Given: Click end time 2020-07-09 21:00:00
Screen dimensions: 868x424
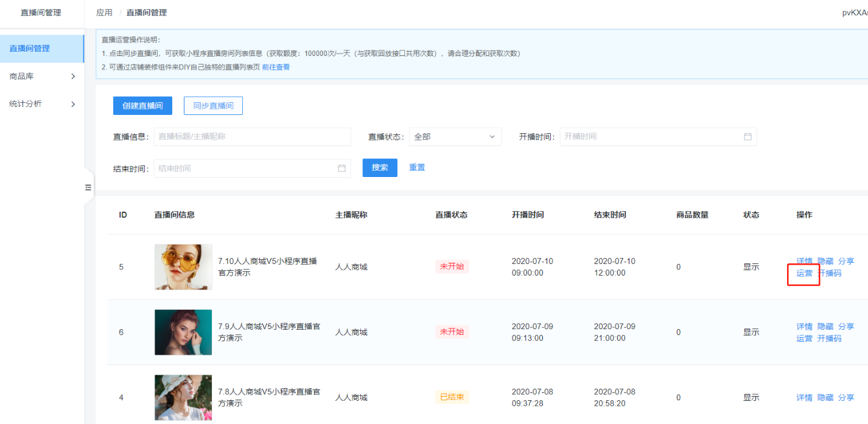Looking at the screenshot, I should [x=615, y=332].
